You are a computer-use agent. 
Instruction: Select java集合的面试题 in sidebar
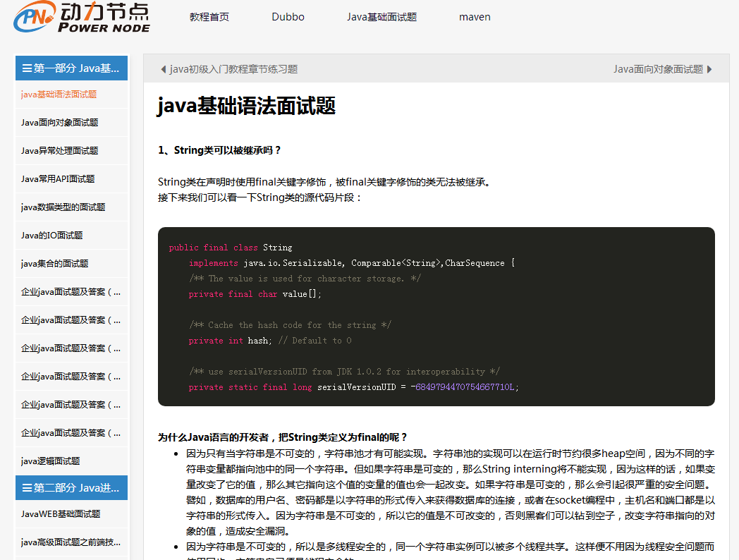pyautogui.click(x=72, y=264)
